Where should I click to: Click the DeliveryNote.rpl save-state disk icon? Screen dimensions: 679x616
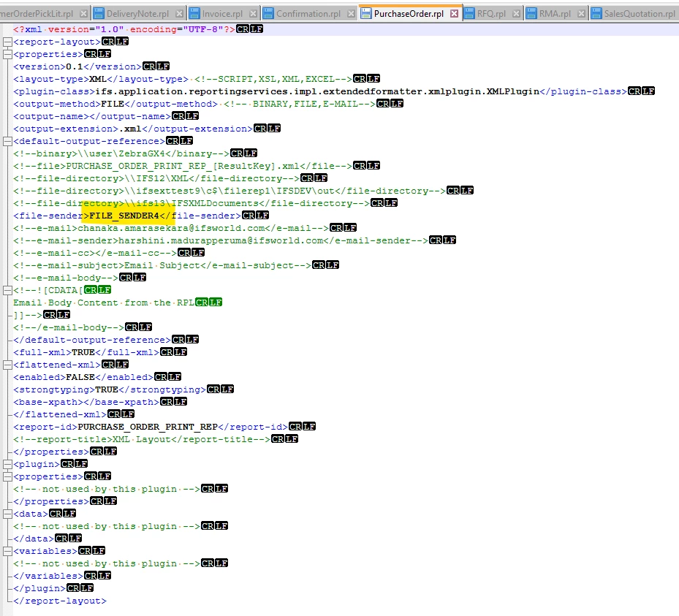(99, 14)
